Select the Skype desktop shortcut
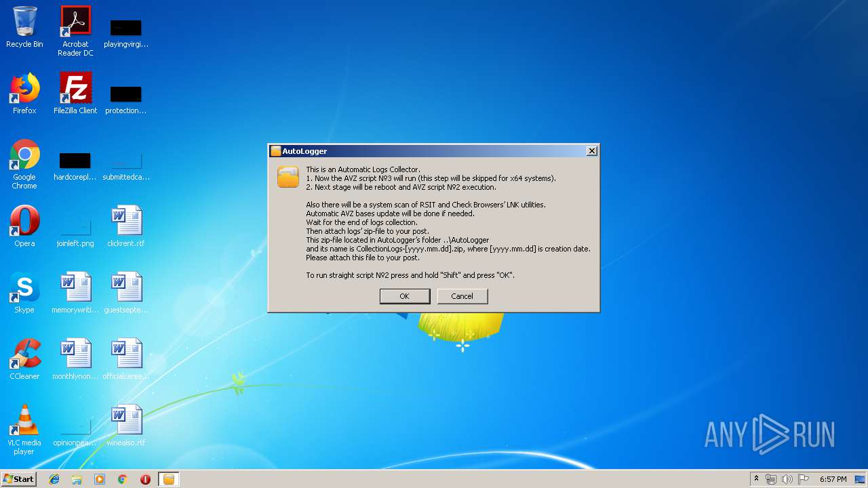 pos(24,293)
